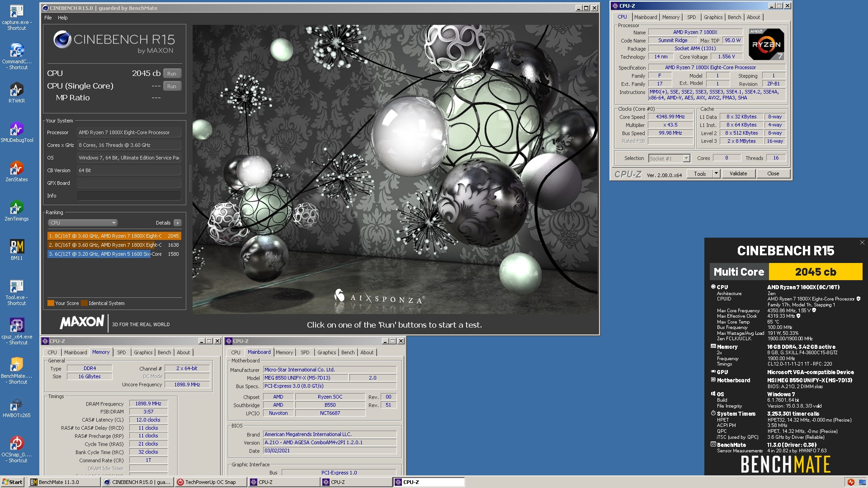This screenshot has width=868, height=488.
Task: Open Graphics tab in top-right CPU-Z
Action: click(x=713, y=17)
